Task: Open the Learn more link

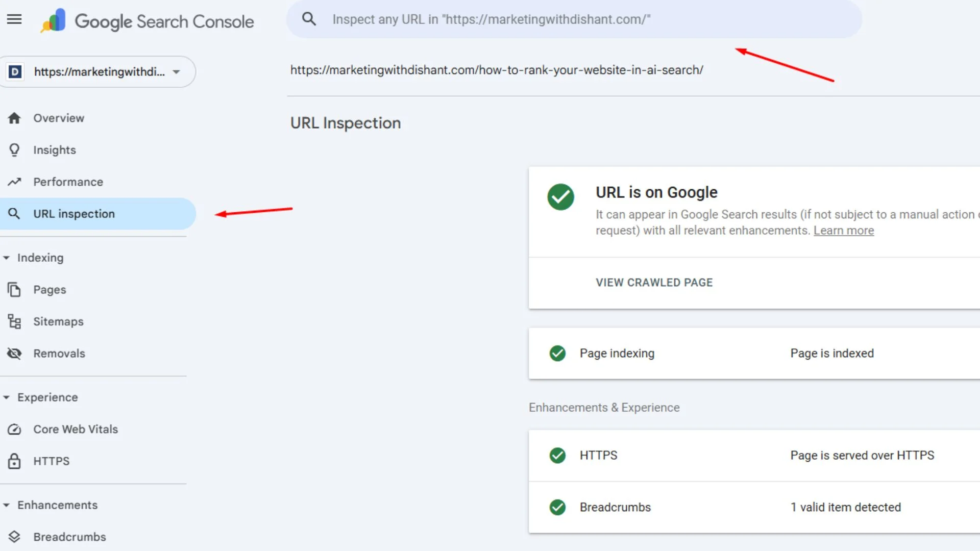Action: point(844,230)
